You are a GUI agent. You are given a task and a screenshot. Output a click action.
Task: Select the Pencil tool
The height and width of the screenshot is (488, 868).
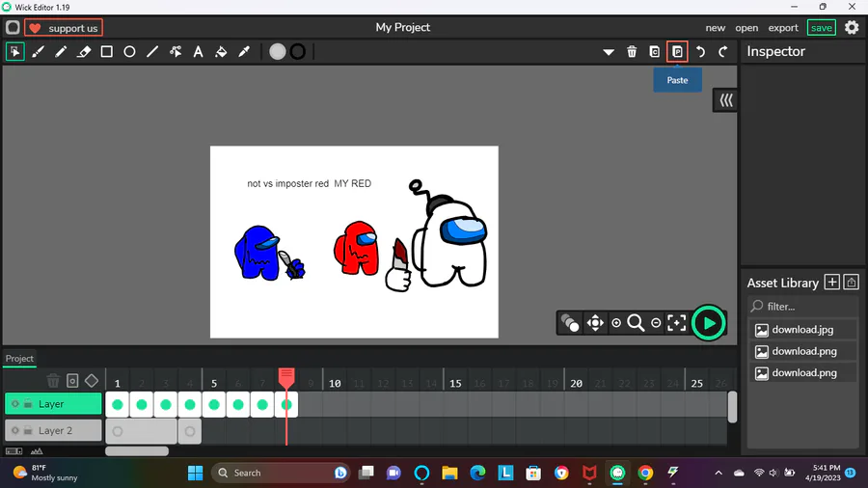[61, 51]
